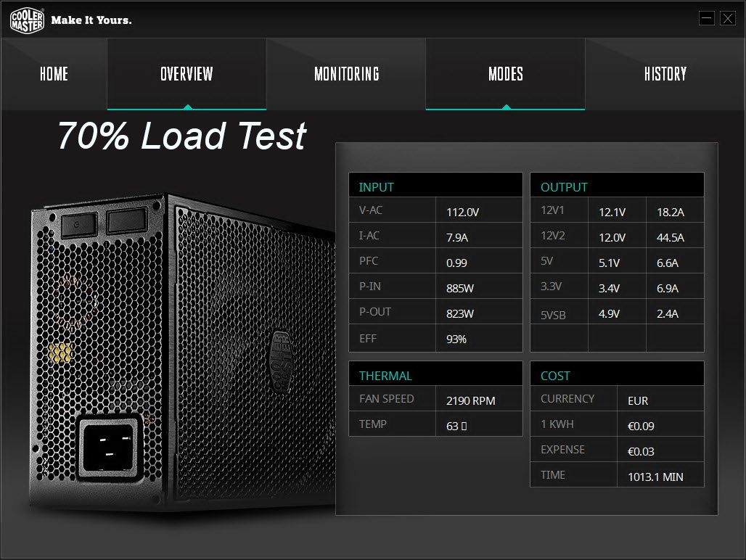Screen dimensions: 746x560
Task: Click the 5V row label
Action: pyautogui.click(x=546, y=261)
